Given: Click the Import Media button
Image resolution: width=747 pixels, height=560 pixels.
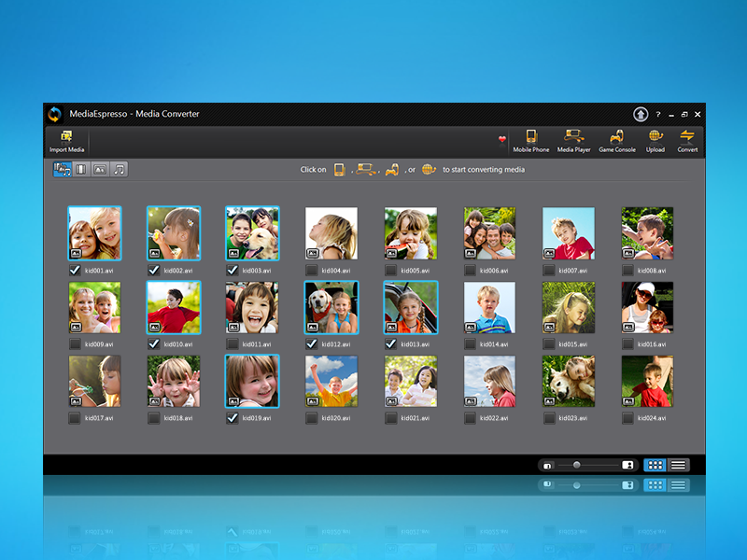Looking at the screenshot, I should [x=66, y=142].
